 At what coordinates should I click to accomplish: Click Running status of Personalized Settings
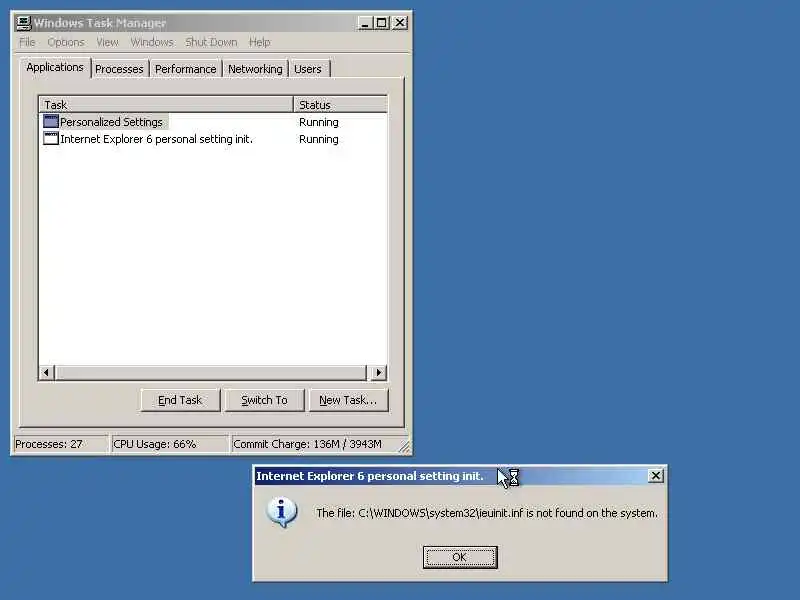tap(318, 122)
